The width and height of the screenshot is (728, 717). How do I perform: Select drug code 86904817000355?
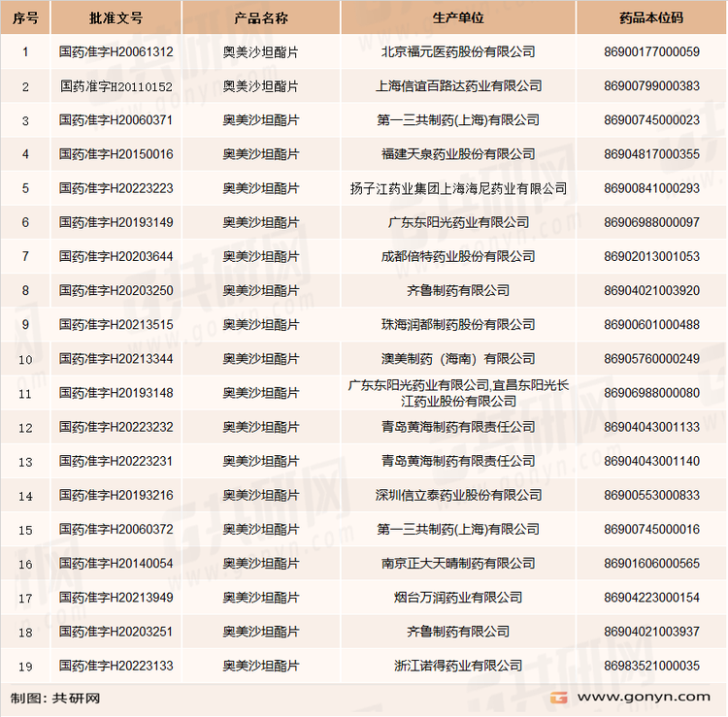pos(651,154)
